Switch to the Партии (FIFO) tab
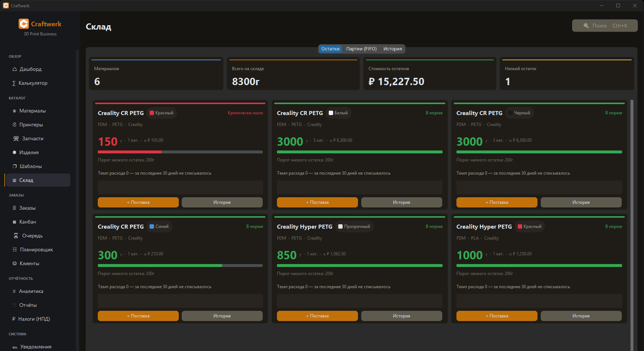The height and width of the screenshot is (351, 644). [x=361, y=49]
